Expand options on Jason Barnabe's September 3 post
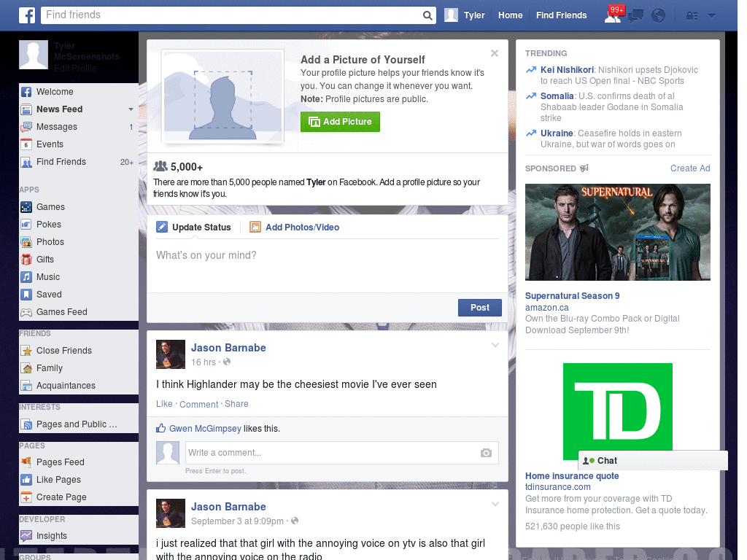The width and height of the screenshot is (747, 560). coord(495,504)
